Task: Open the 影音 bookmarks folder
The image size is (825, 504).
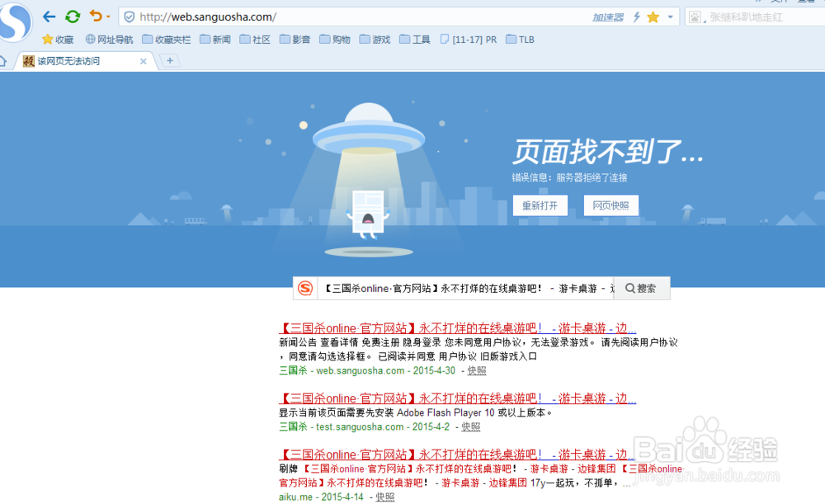Action: pyautogui.click(x=295, y=40)
